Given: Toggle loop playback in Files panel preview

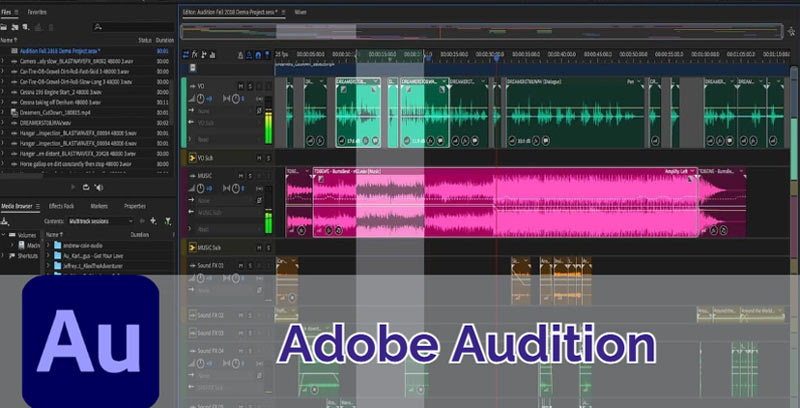Looking at the screenshot, I should point(86,188).
